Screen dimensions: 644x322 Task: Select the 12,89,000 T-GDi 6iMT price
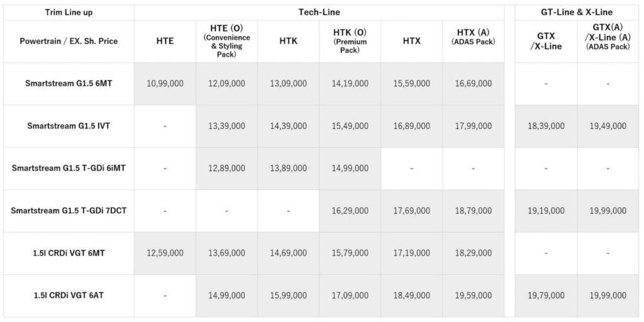tap(226, 168)
